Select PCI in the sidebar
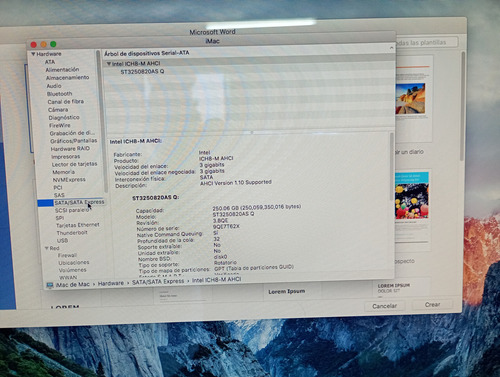The width and height of the screenshot is (500, 377). [x=58, y=188]
